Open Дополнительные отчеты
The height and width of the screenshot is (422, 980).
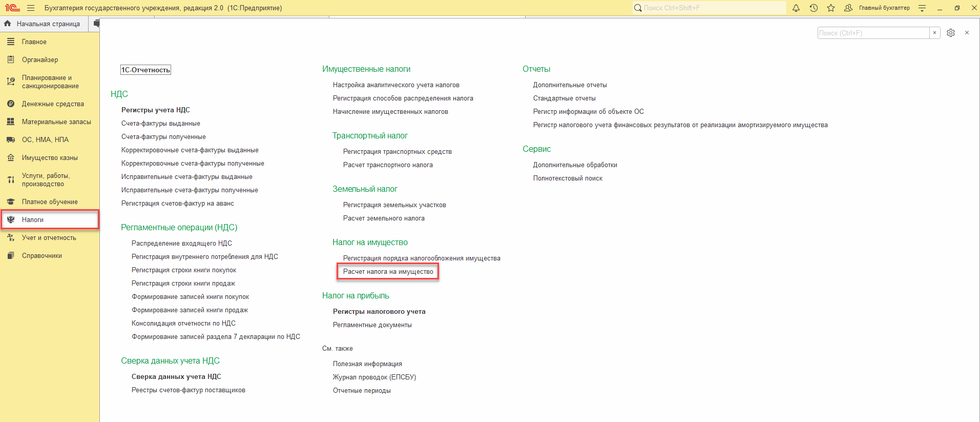(570, 85)
